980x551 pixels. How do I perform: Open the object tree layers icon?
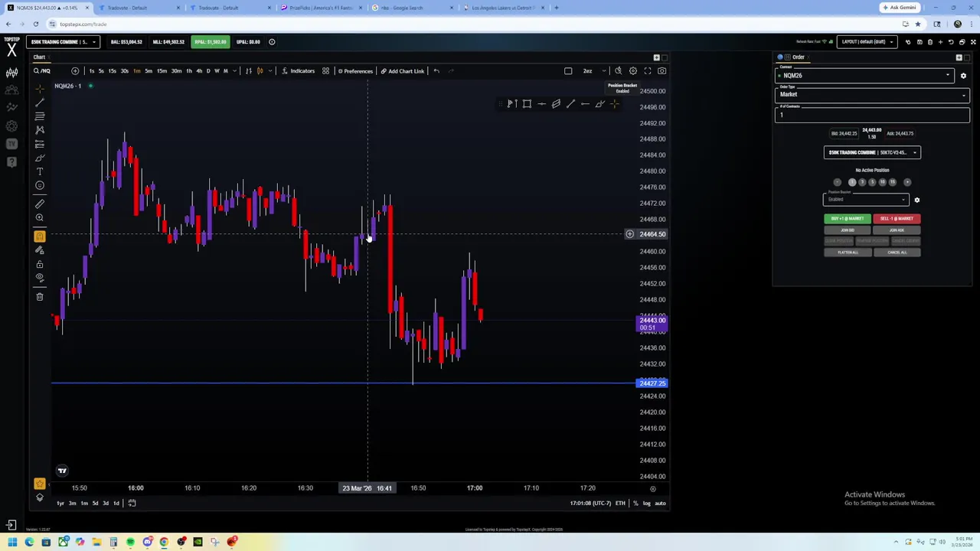click(x=40, y=497)
